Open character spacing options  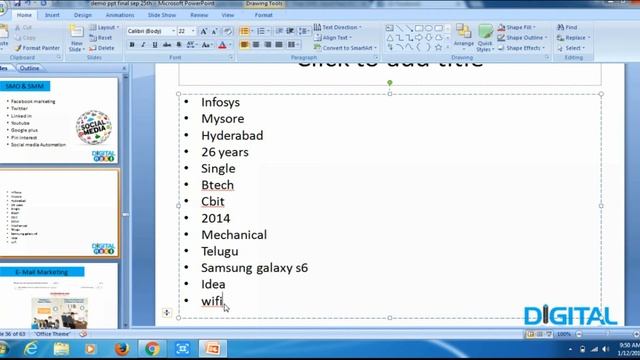click(191, 45)
